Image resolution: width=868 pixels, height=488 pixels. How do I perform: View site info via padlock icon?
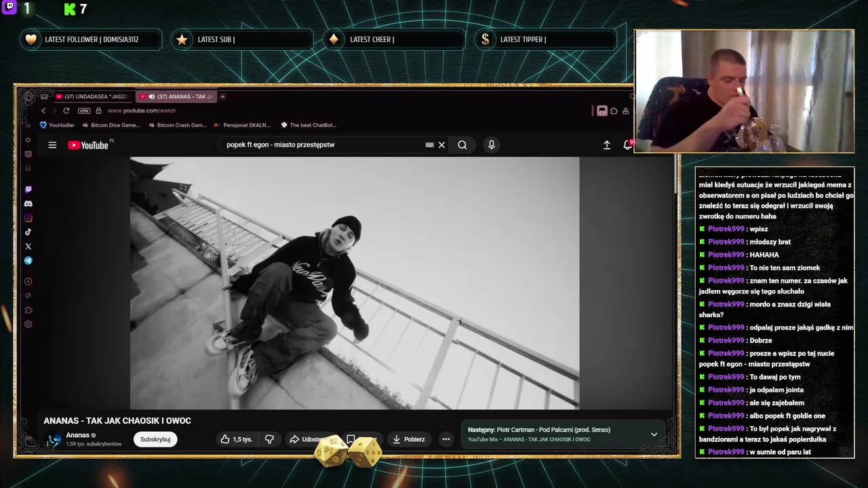(98, 110)
